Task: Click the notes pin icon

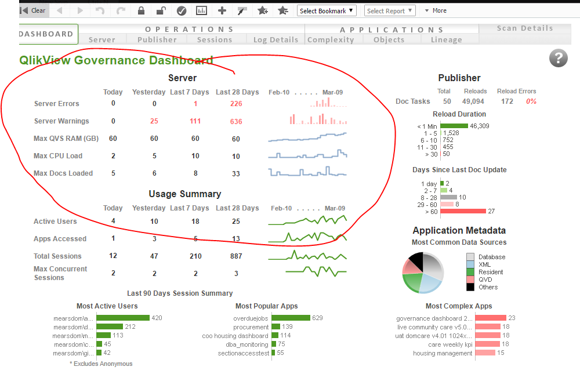Action: (x=242, y=10)
